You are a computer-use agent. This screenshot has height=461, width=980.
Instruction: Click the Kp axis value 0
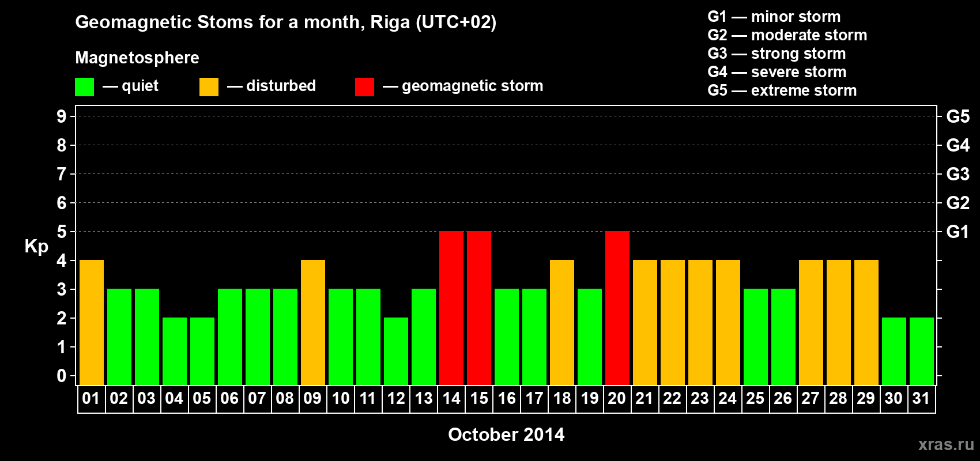tap(62, 376)
